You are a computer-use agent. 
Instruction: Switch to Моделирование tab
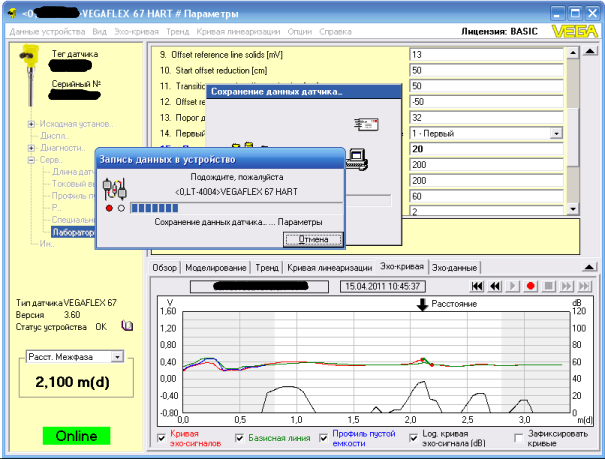point(216,268)
